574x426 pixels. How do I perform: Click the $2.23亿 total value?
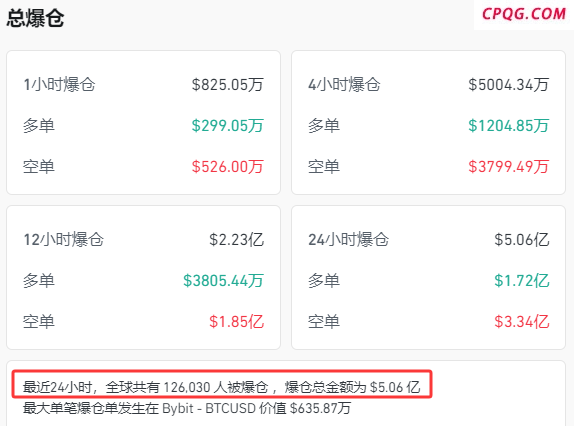[236, 240]
